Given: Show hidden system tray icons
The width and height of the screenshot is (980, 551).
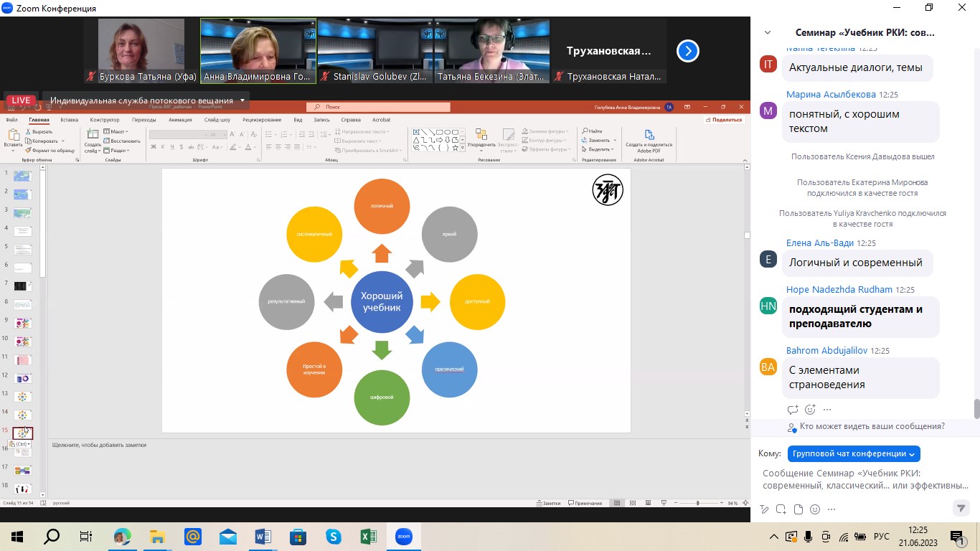Looking at the screenshot, I should coord(773,537).
